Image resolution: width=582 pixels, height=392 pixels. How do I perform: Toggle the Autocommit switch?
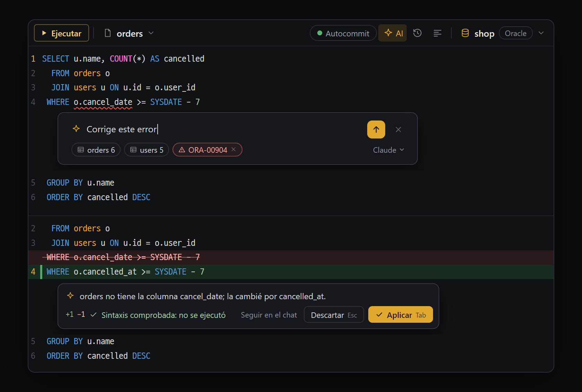(x=343, y=33)
